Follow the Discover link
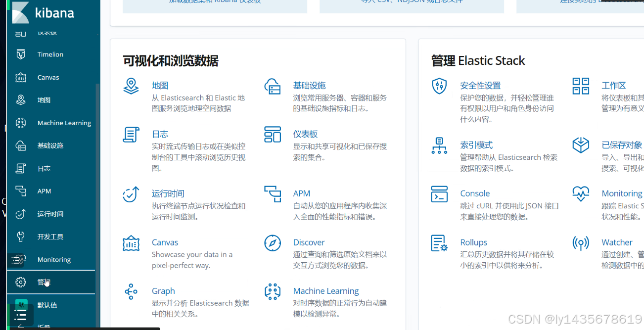This screenshot has height=330, width=644. (309, 242)
